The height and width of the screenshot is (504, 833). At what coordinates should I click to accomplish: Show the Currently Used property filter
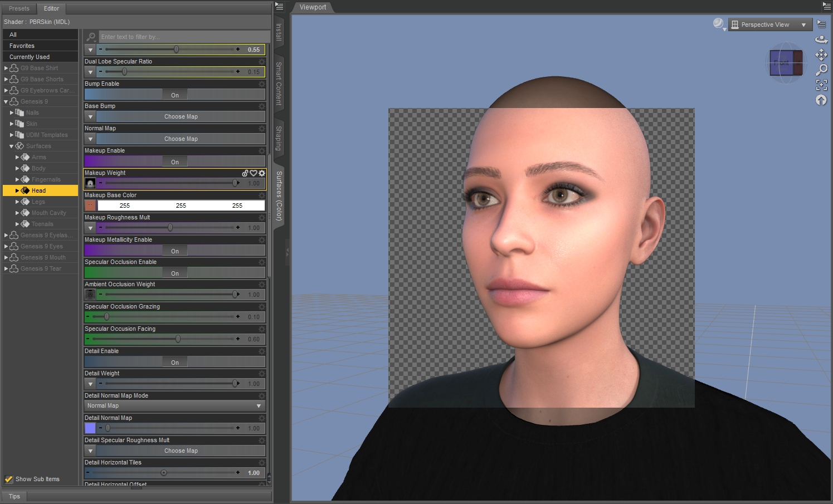coord(40,57)
